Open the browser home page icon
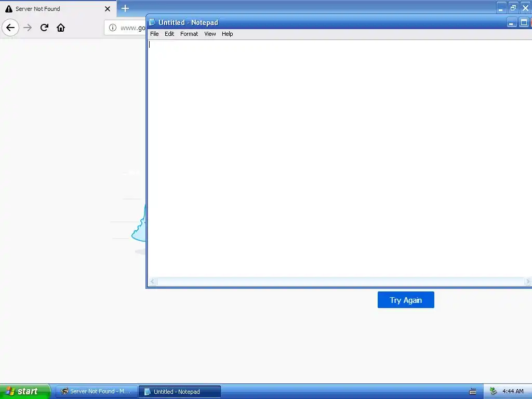This screenshot has height=399, width=532. tap(61, 28)
